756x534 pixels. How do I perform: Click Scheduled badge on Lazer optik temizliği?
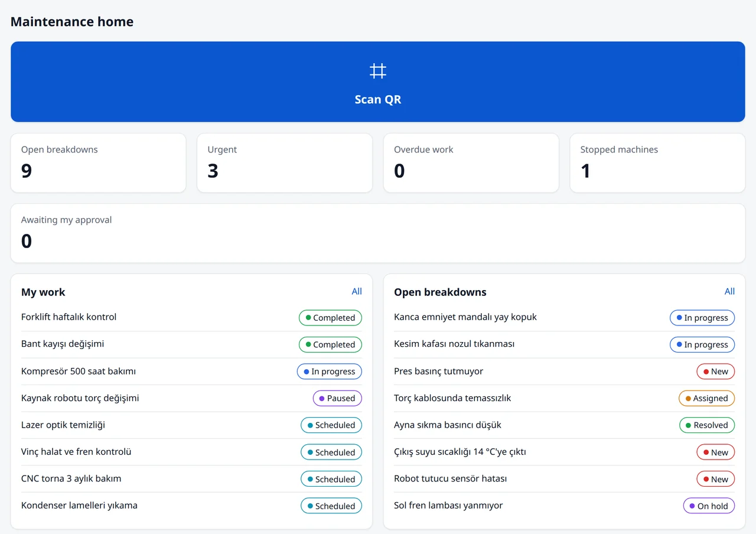click(331, 425)
